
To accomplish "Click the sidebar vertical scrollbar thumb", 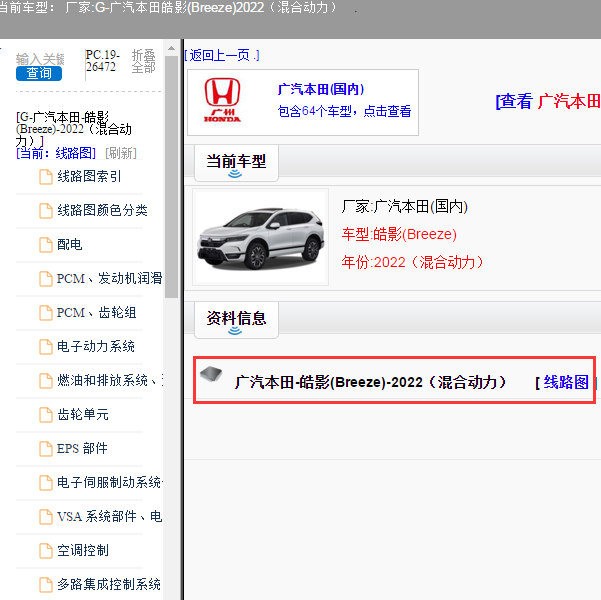I will pos(171,177).
